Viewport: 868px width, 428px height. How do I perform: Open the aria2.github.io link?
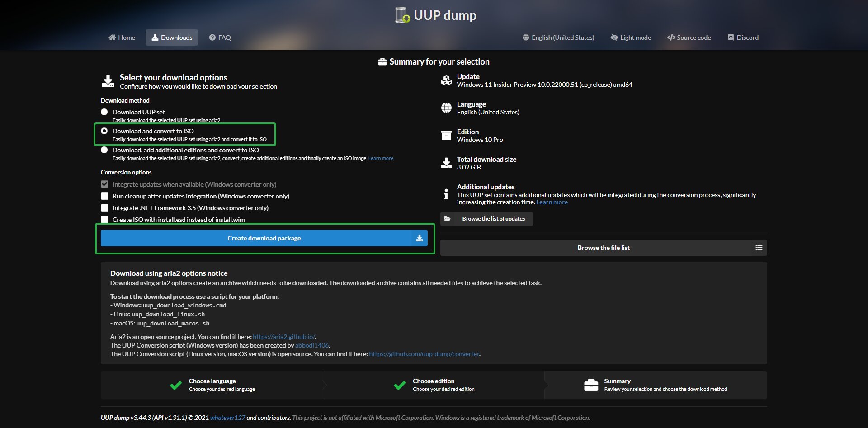(283, 337)
